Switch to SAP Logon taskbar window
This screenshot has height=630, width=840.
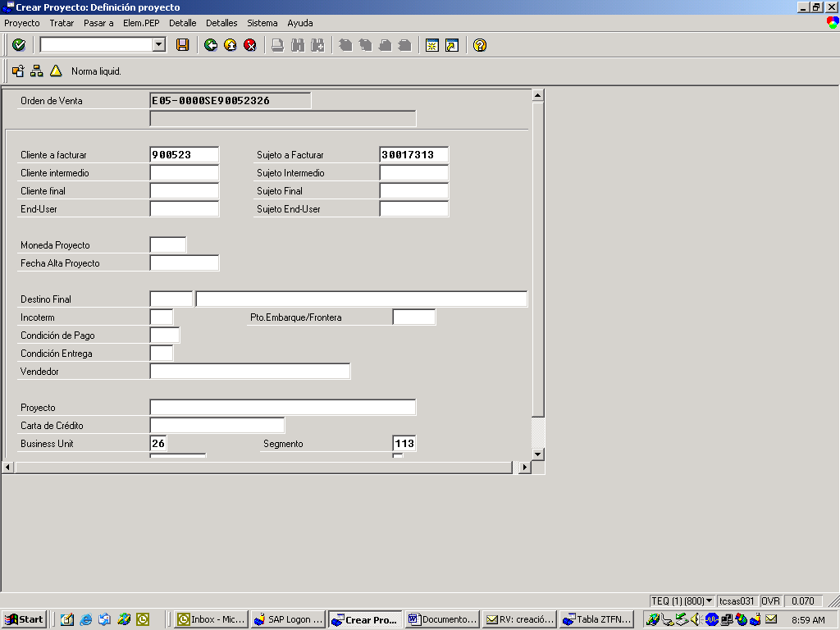coord(288,619)
